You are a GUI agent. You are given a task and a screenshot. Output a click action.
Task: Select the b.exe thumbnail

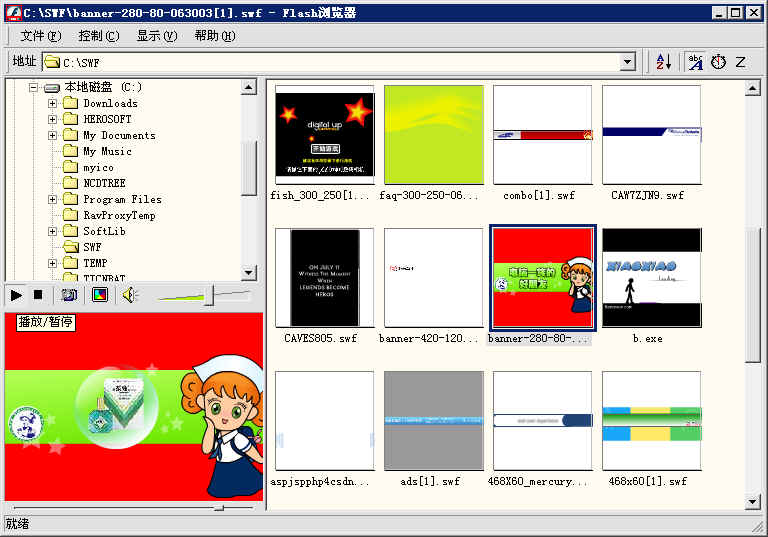point(652,278)
